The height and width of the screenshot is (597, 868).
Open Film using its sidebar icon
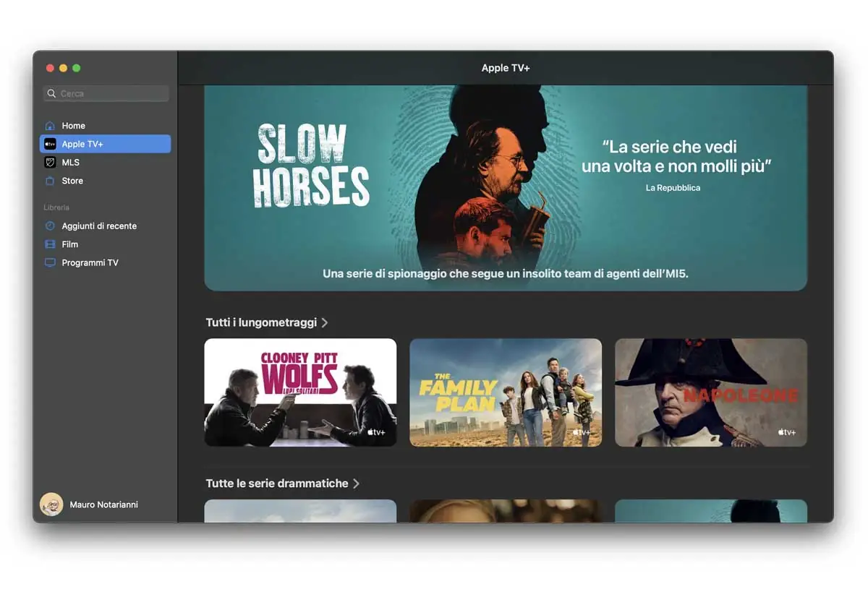[x=50, y=244]
